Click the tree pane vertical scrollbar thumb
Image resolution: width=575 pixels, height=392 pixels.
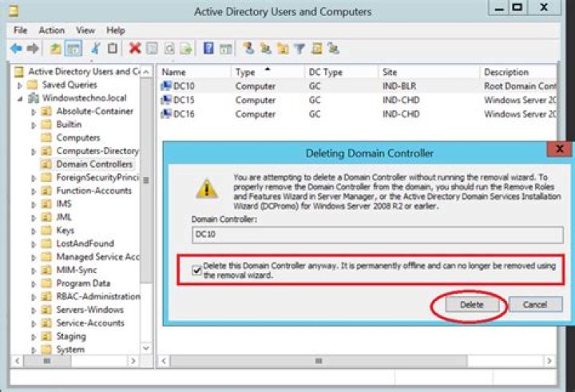click(x=145, y=180)
